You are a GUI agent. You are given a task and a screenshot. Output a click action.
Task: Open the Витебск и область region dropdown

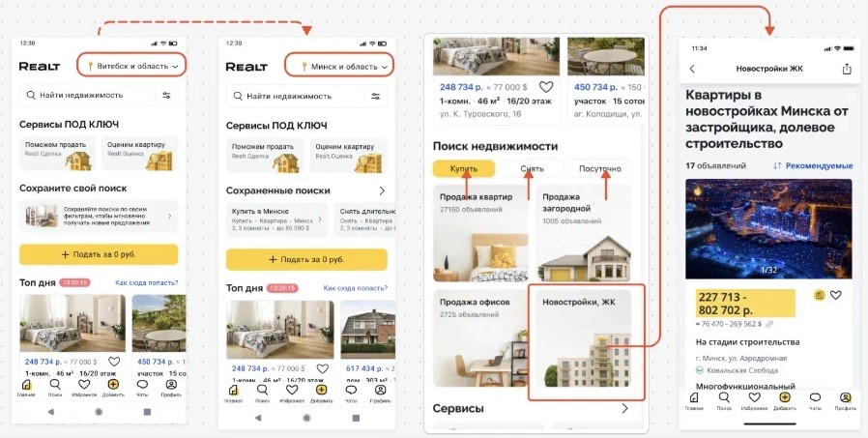[x=131, y=66]
